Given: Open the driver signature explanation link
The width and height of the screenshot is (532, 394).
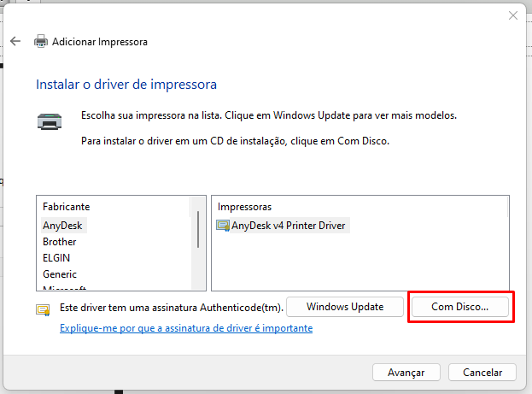Looking at the screenshot, I should (x=186, y=328).
